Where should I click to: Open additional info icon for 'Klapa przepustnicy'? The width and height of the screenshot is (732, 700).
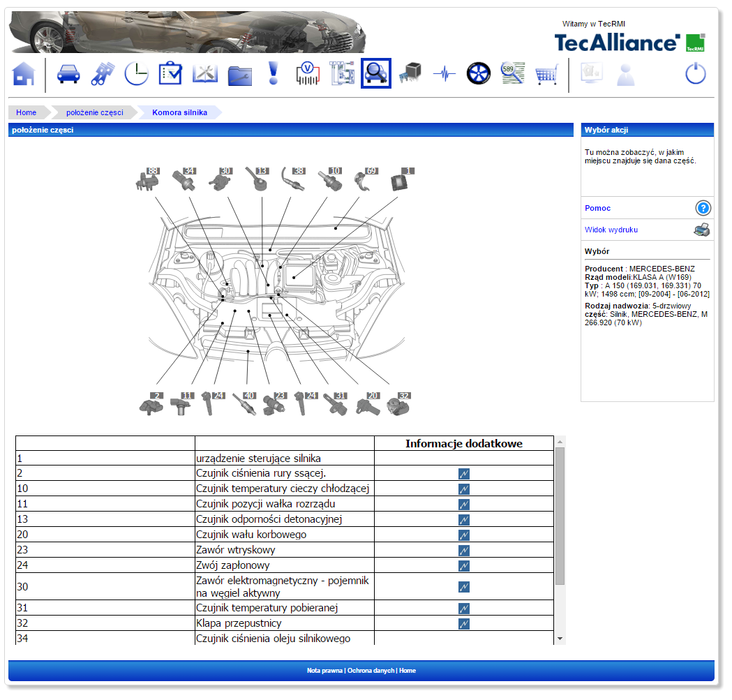[464, 623]
